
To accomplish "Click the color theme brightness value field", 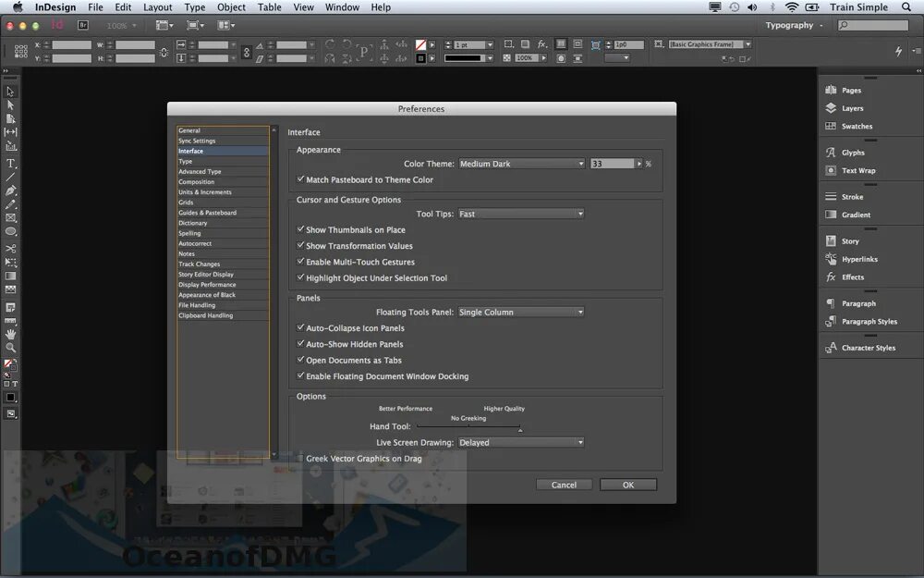I will 613,164.
